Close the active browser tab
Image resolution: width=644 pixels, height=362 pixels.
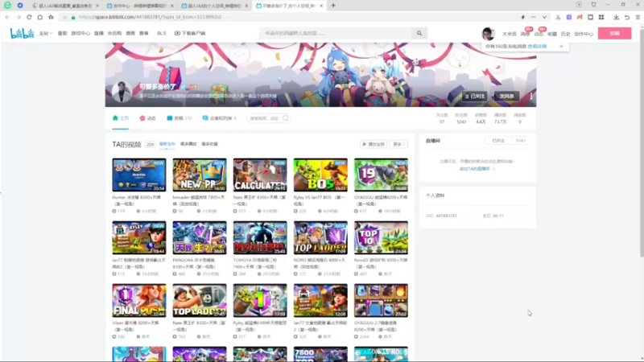(321, 6)
